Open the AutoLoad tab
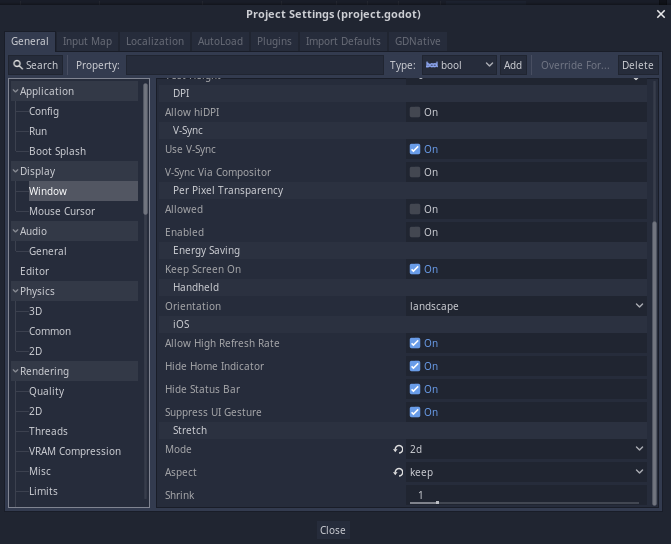The width and height of the screenshot is (671, 544). (219, 41)
